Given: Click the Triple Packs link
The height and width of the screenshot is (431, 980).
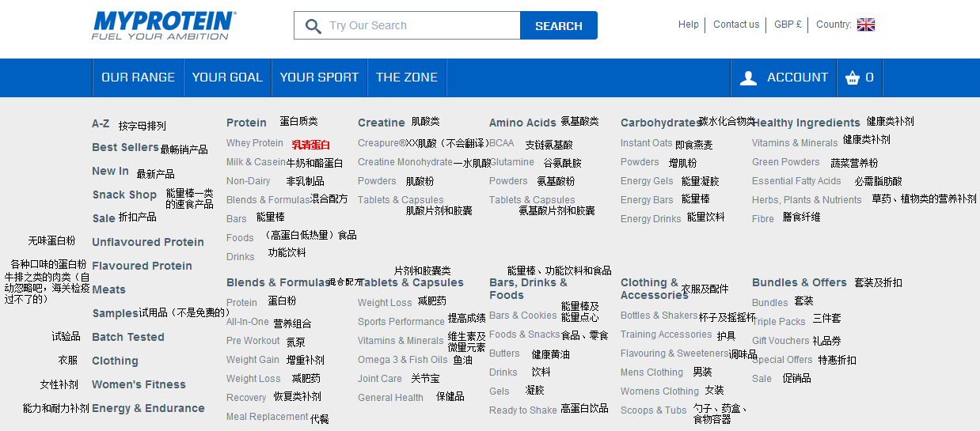Looking at the screenshot, I should point(779,322).
